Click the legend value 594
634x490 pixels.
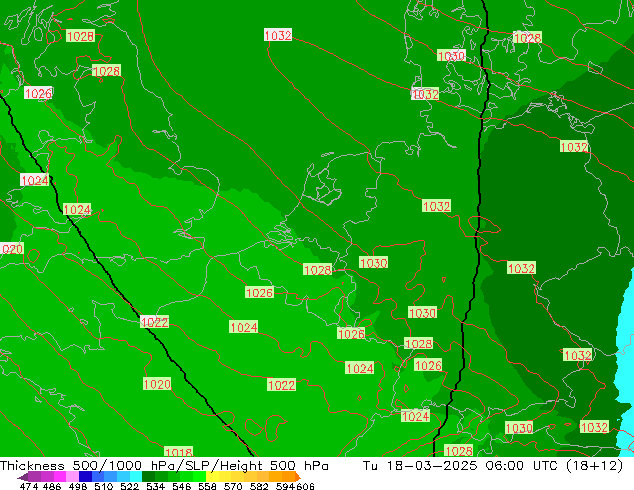[286, 486]
